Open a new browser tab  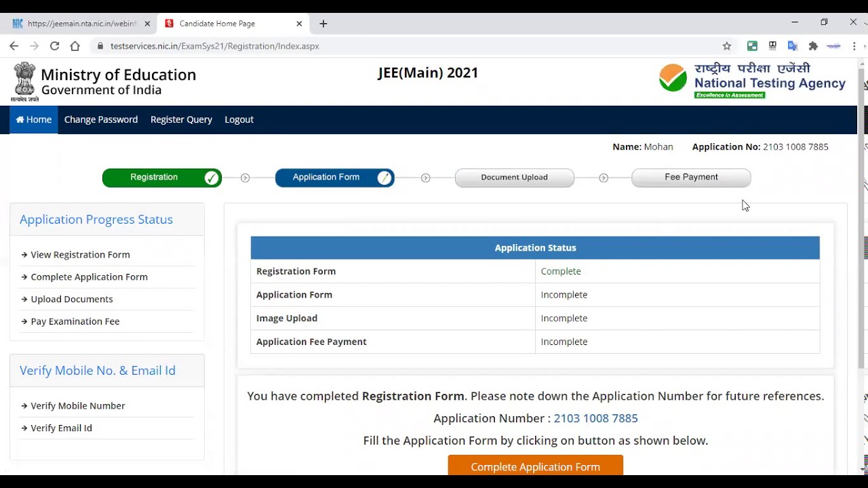323,24
